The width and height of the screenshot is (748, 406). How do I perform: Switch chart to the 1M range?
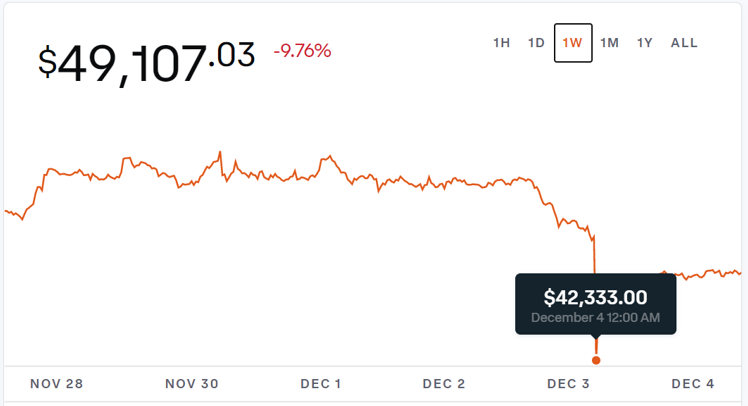pos(610,43)
